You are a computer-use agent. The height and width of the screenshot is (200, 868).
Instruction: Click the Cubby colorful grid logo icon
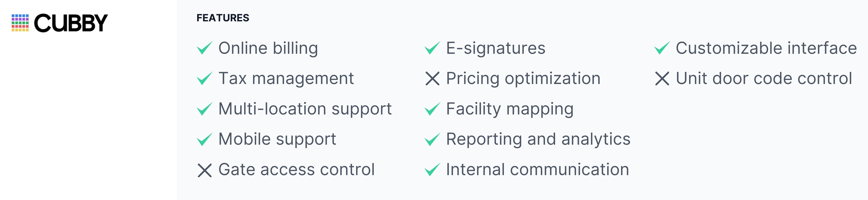pos(20,23)
